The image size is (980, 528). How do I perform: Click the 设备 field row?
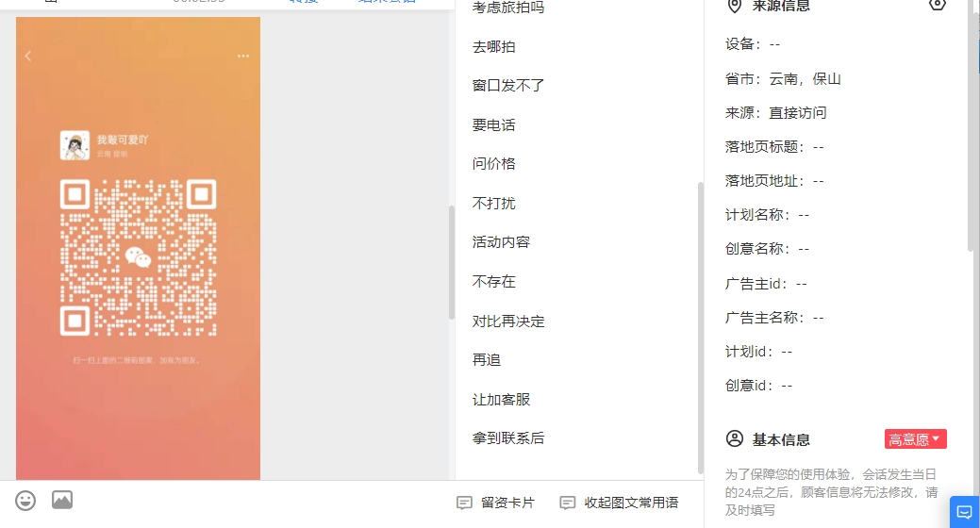pyautogui.click(x=753, y=44)
